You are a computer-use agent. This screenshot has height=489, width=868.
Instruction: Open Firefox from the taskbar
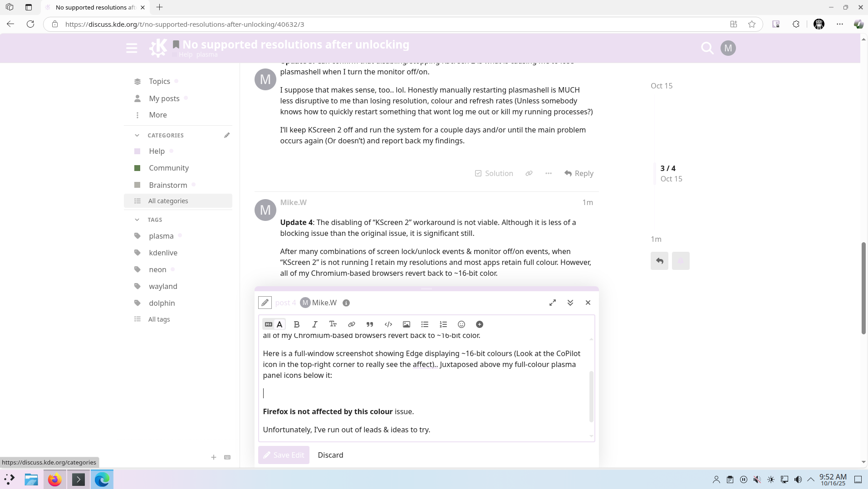click(55, 479)
